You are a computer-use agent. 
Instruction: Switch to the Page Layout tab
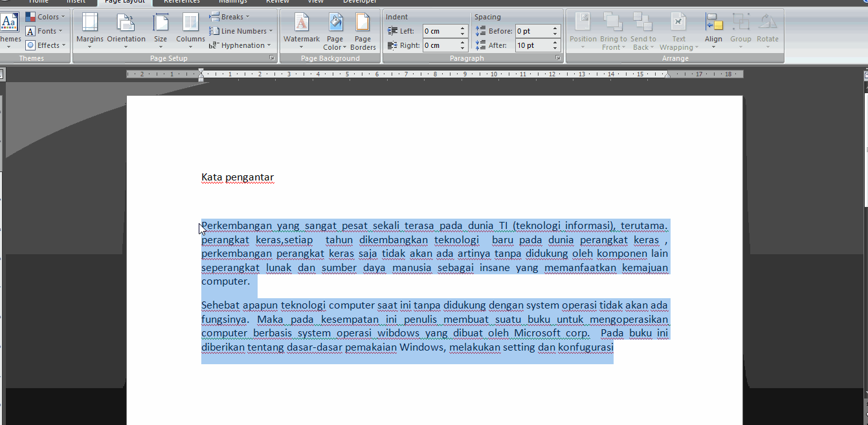point(124,2)
